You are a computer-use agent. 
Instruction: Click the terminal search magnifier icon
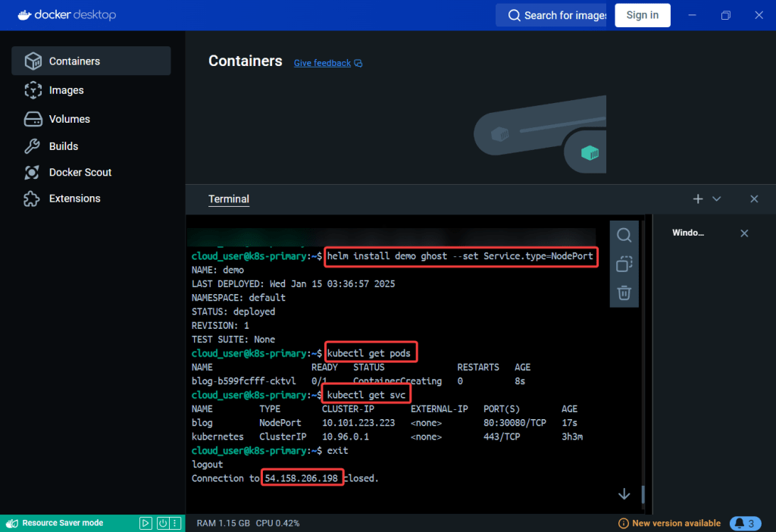coord(624,236)
